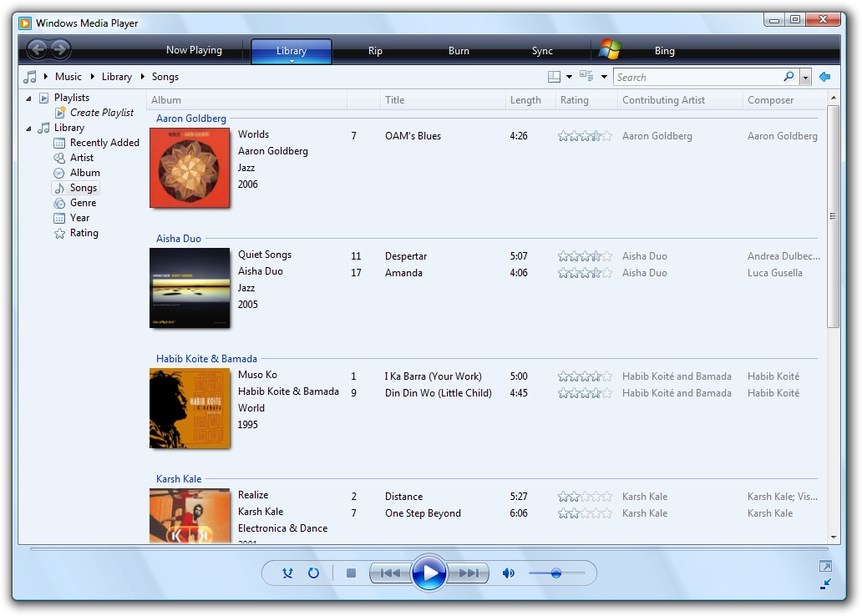
Task: Open the layout options dropdown arrow
Action: (568, 76)
